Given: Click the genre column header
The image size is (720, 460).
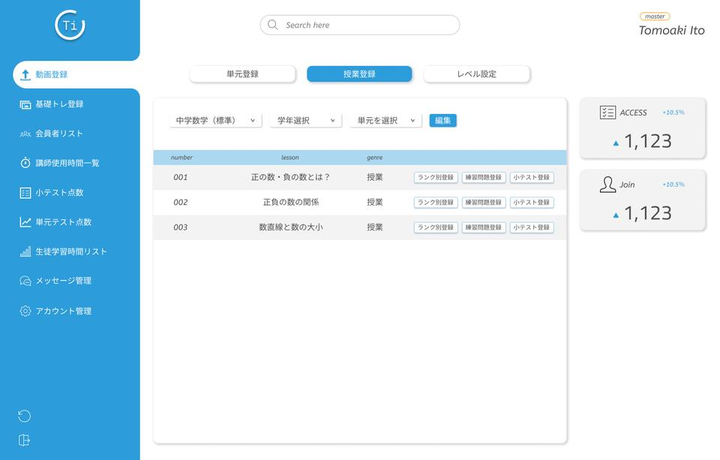Looking at the screenshot, I should [375, 157].
